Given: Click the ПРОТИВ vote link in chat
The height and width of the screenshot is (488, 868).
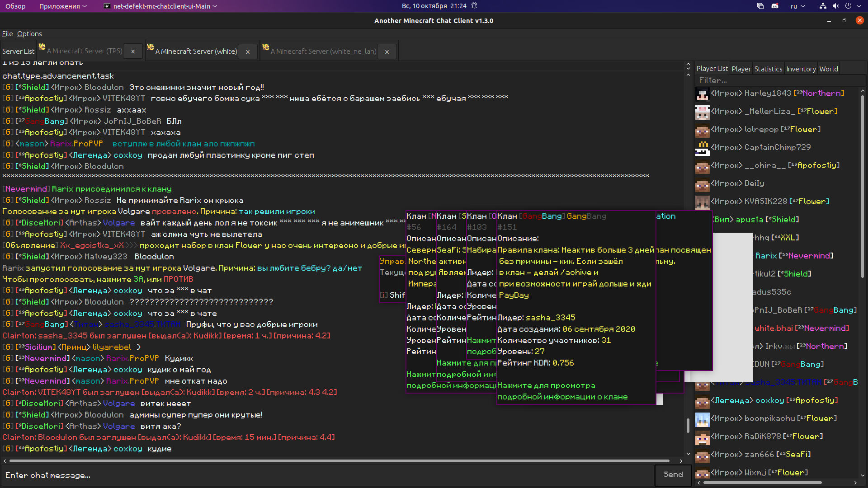Looking at the screenshot, I should pyautogui.click(x=179, y=279).
